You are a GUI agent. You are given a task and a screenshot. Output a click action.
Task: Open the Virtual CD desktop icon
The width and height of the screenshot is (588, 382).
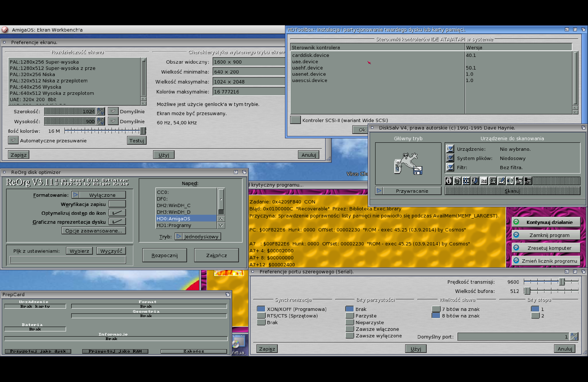click(239, 345)
